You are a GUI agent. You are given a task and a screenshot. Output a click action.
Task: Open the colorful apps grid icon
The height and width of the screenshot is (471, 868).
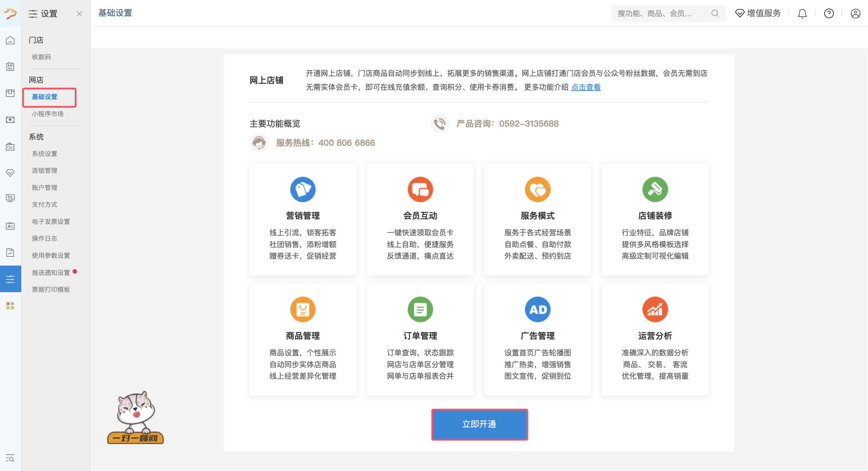pyautogui.click(x=10, y=305)
